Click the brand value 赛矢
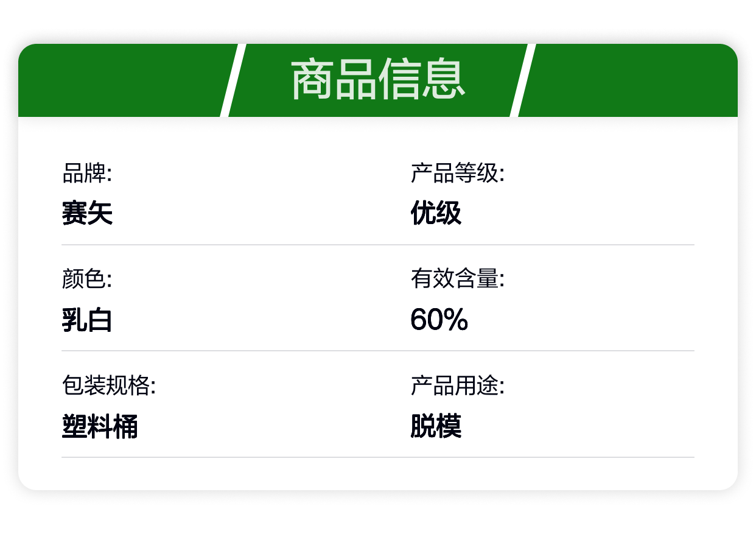This screenshot has width=756, height=534. click(87, 213)
